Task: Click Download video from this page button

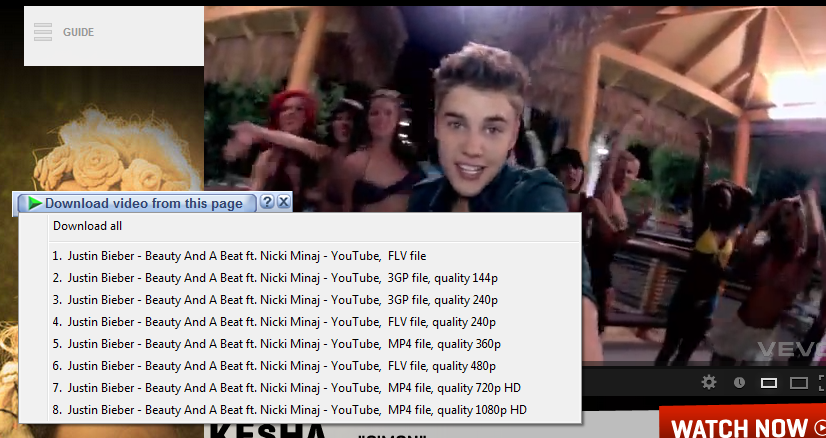Action: click(x=137, y=203)
